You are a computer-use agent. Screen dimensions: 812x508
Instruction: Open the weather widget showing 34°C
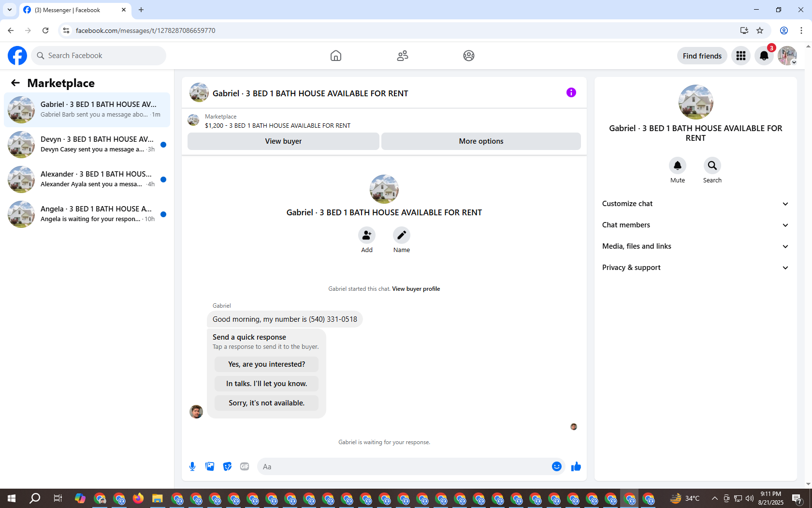685,498
